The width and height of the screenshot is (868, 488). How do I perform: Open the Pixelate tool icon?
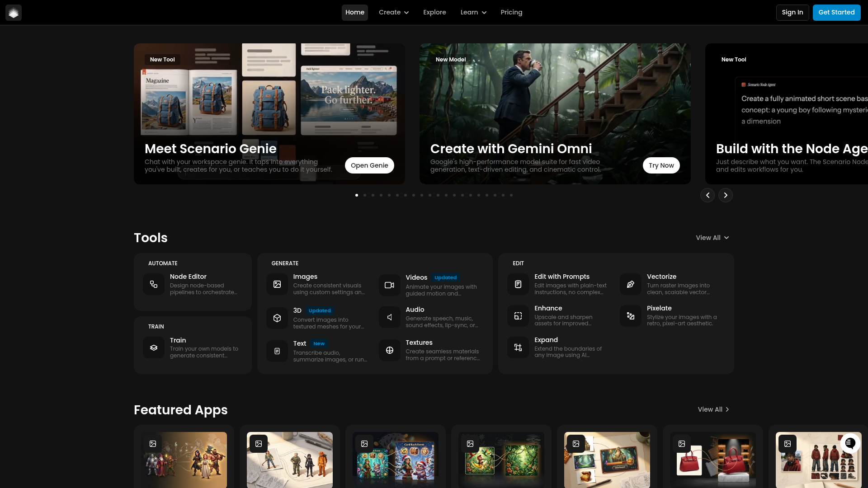631,316
